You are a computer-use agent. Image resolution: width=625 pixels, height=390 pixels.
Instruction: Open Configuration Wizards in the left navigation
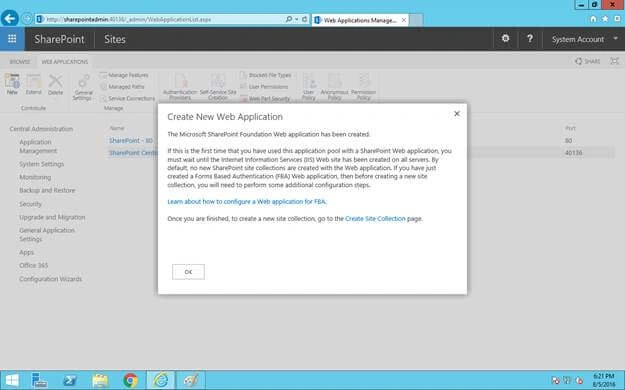coord(51,279)
